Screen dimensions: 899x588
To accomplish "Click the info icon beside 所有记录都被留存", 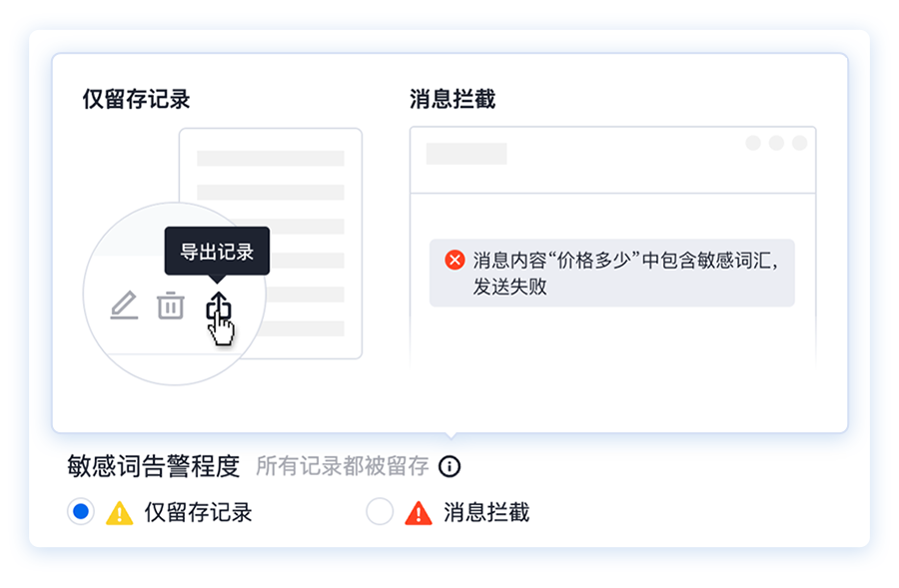I will 449,466.
